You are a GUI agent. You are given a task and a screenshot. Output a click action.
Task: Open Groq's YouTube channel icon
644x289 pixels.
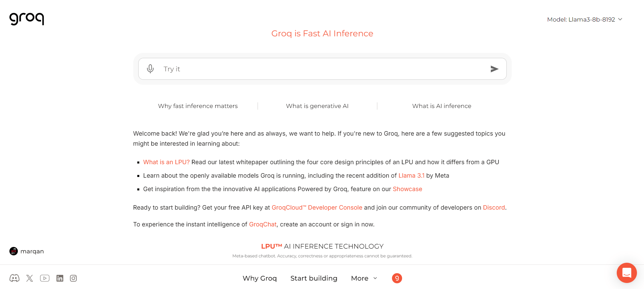45,278
